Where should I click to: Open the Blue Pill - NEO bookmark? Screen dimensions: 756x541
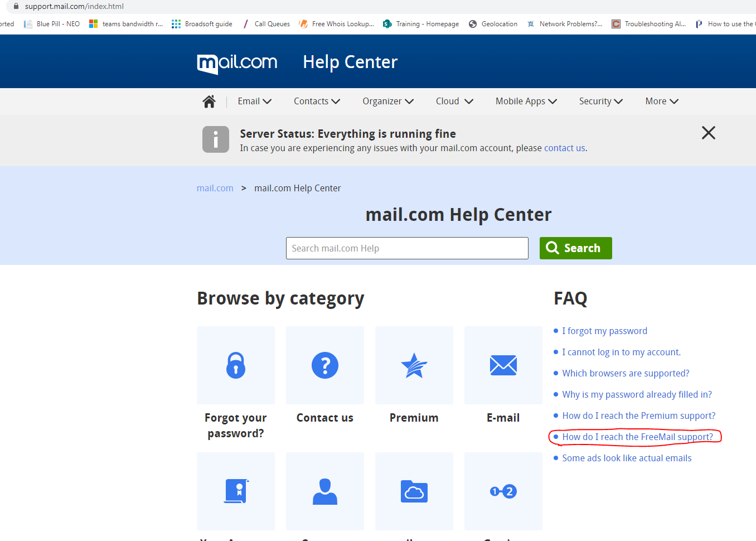click(x=52, y=24)
